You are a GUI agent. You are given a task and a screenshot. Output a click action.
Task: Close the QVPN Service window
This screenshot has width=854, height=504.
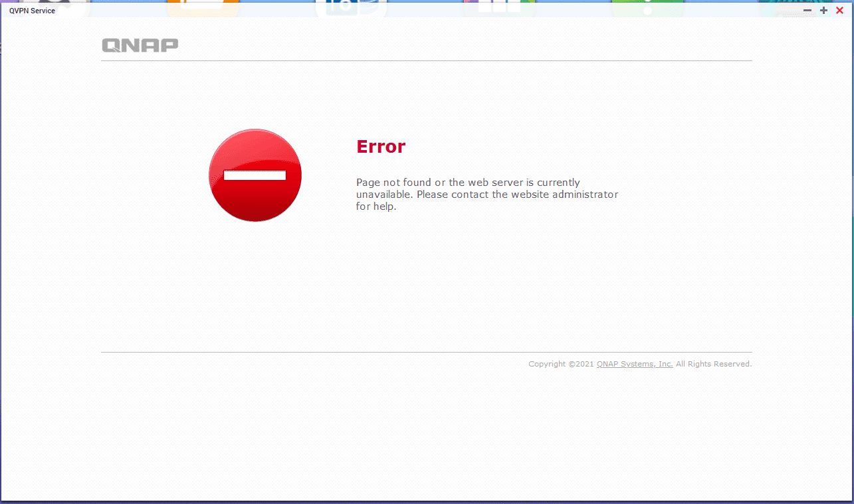(x=839, y=10)
